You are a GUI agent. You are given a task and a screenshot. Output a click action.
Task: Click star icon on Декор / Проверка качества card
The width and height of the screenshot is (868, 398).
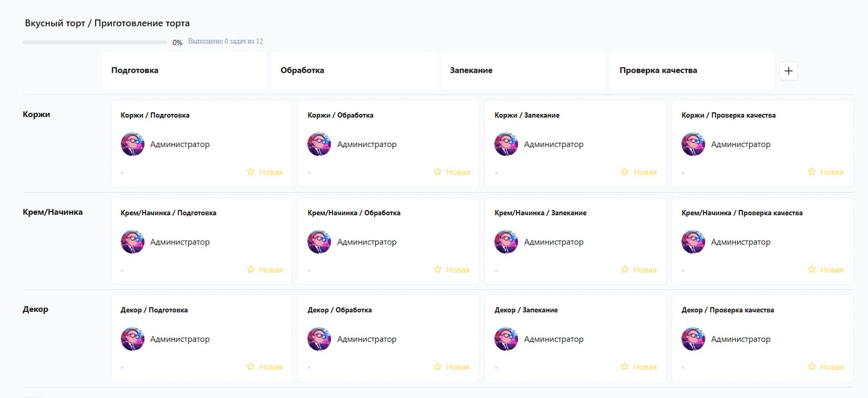pos(812,367)
